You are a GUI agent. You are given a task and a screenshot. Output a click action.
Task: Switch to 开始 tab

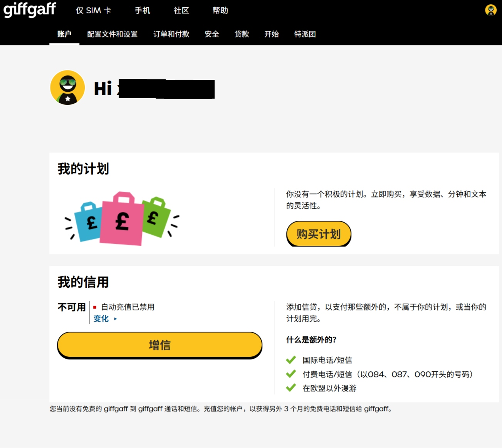coord(271,34)
